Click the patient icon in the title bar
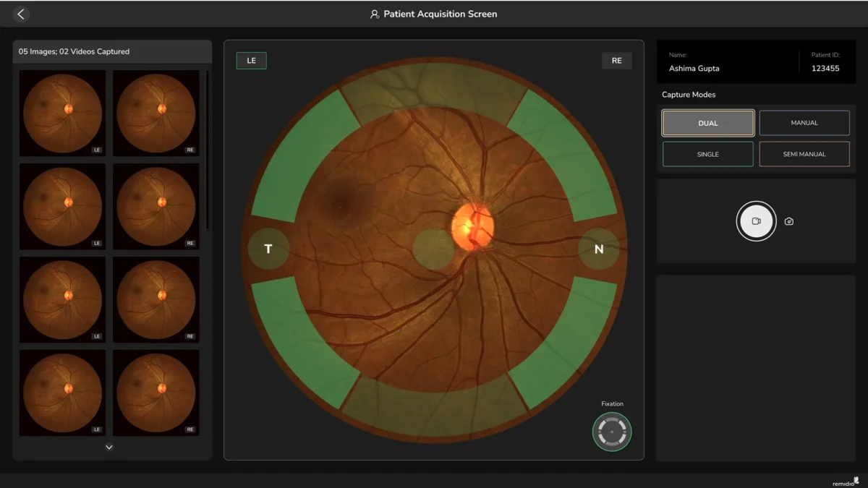Image resolution: width=868 pixels, height=488 pixels. (x=374, y=14)
